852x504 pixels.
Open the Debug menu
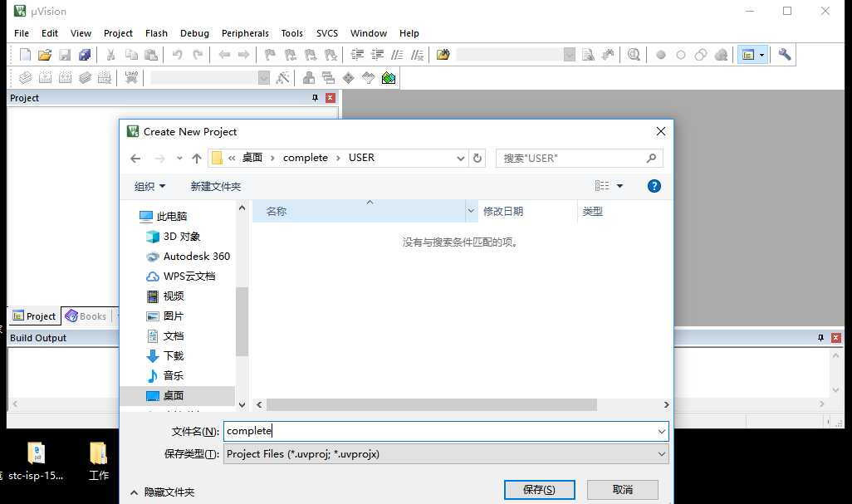[x=194, y=33]
